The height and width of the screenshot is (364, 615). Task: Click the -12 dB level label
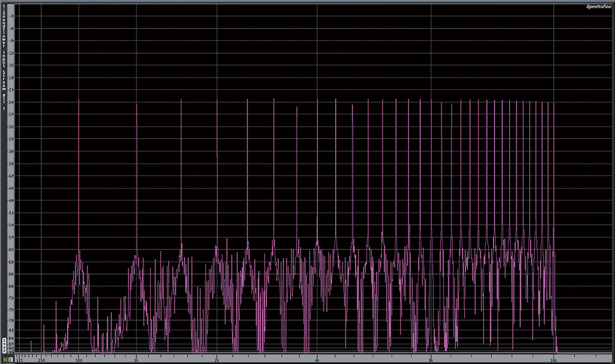tap(11, 53)
